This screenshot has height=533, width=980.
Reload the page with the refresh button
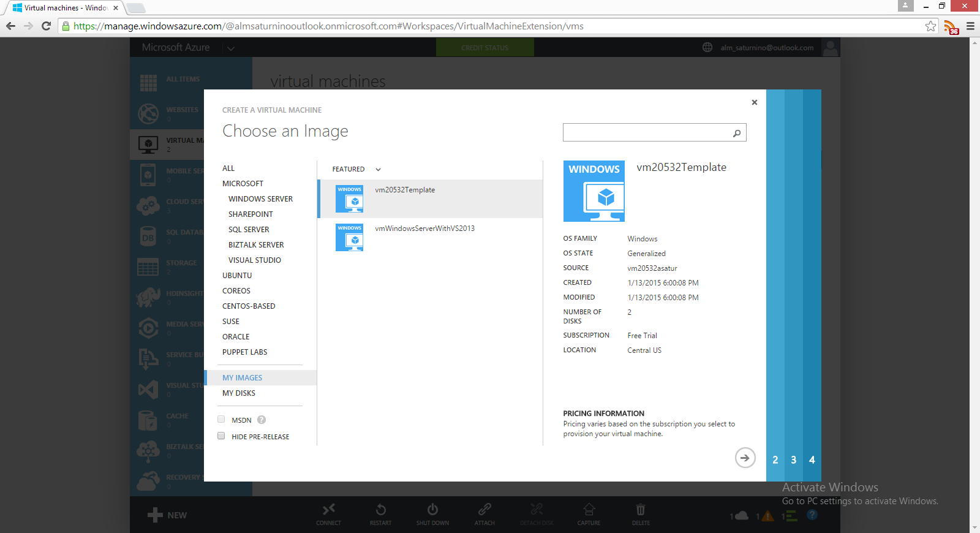[46, 26]
